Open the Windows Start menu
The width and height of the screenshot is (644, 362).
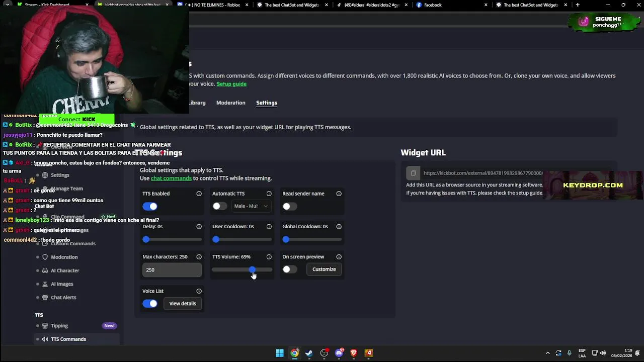click(x=279, y=353)
